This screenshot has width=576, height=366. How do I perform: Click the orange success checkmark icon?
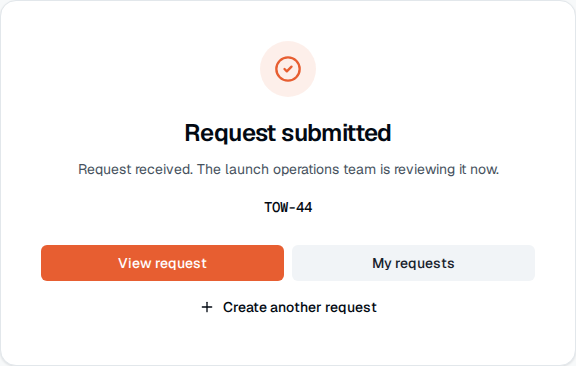point(288,69)
